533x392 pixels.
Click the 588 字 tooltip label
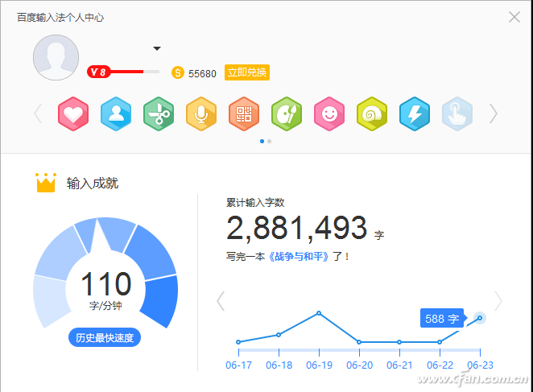coord(442,319)
